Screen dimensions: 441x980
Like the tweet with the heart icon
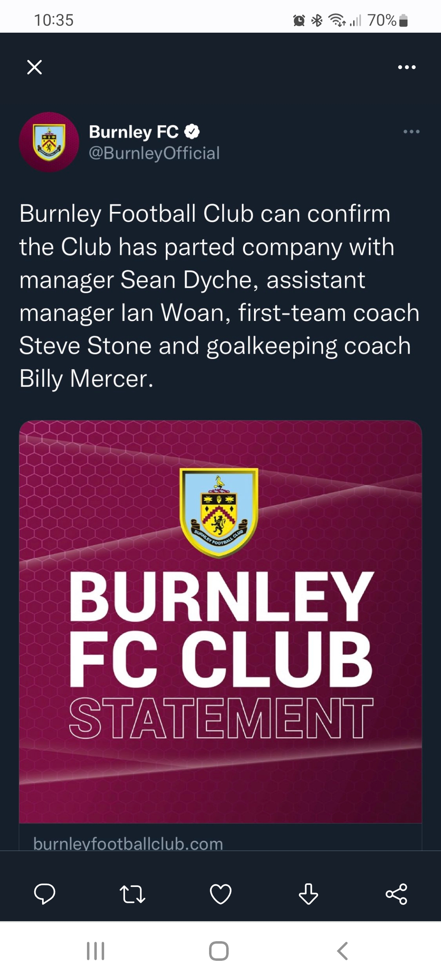(220, 894)
